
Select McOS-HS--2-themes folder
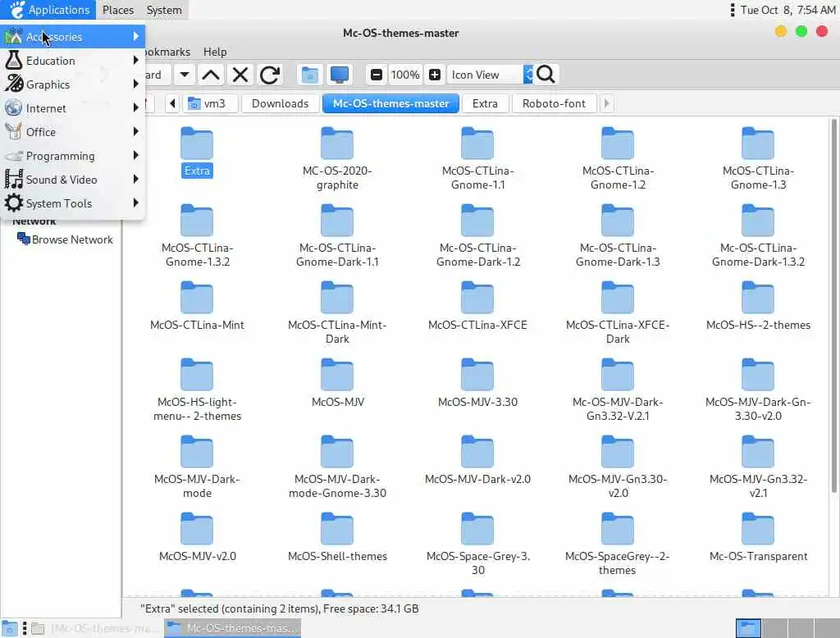pyautogui.click(x=758, y=298)
